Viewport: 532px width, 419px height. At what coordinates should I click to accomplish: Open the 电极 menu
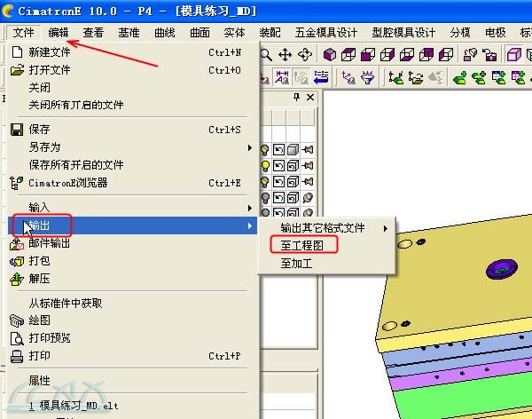click(x=496, y=33)
